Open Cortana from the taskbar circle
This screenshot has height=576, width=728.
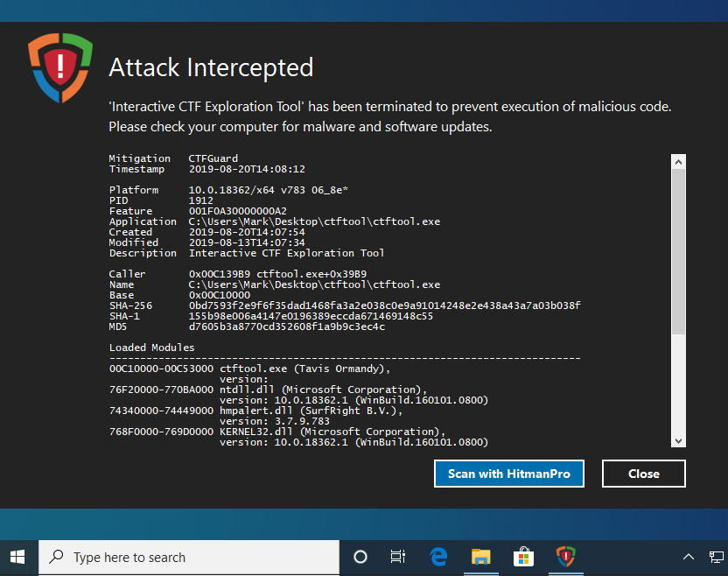click(x=360, y=557)
